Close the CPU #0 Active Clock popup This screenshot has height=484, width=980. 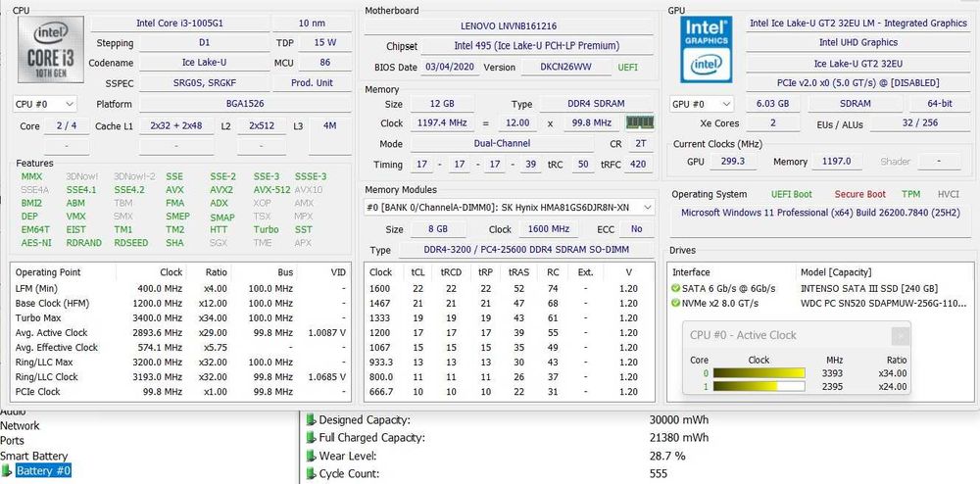pos(900,336)
